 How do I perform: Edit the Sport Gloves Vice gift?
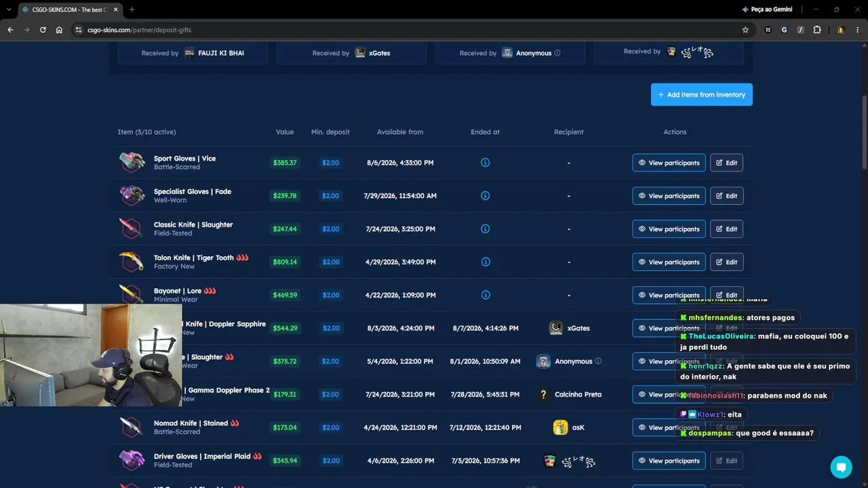[x=726, y=163]
